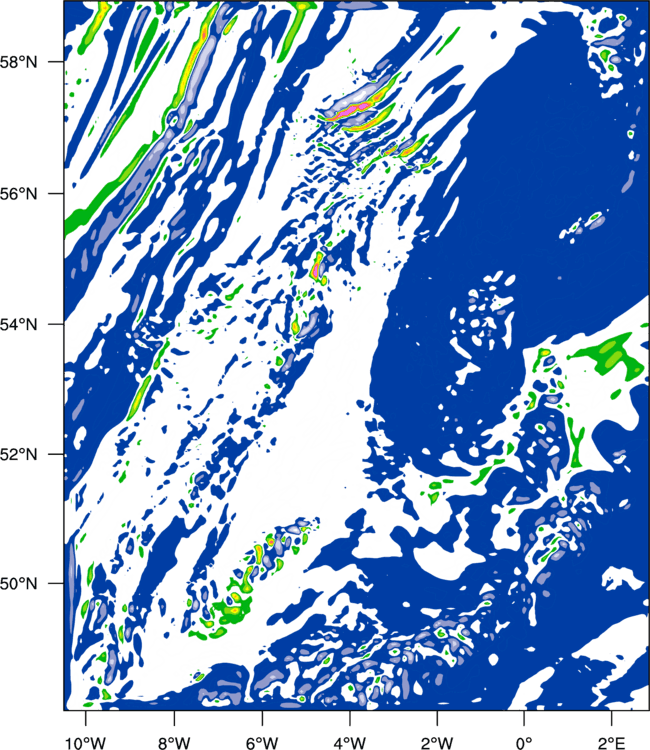This screenshot has height=750, width=650.
Task: Click the 50°N latitude label
Action: click(x=19, y=584)
